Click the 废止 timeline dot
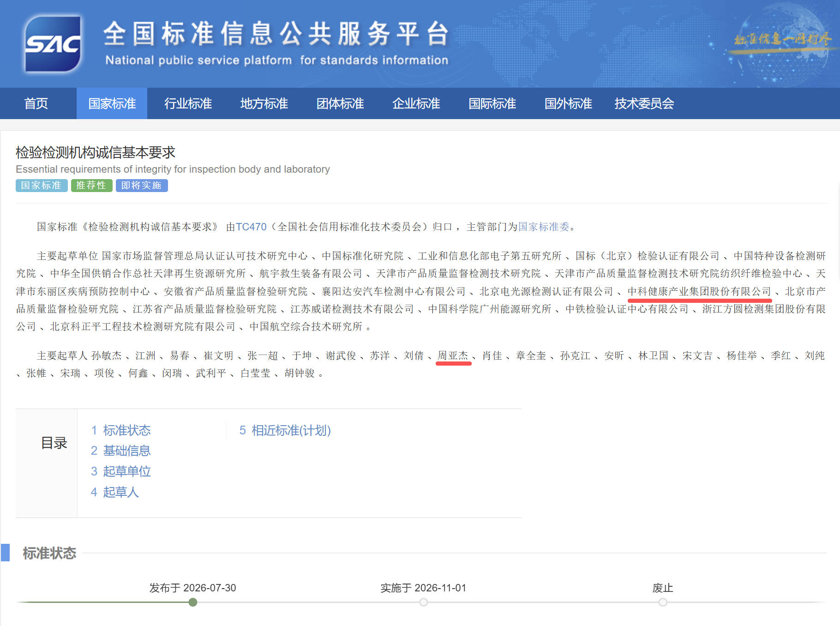Screen dimensions: 840x626 click(663, 602)
